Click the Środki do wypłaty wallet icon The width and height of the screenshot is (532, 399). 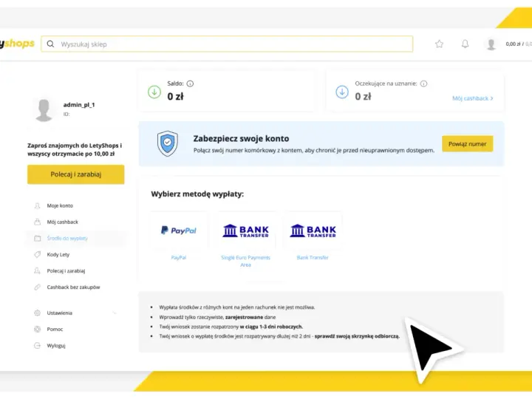click(x=38, y=238)
